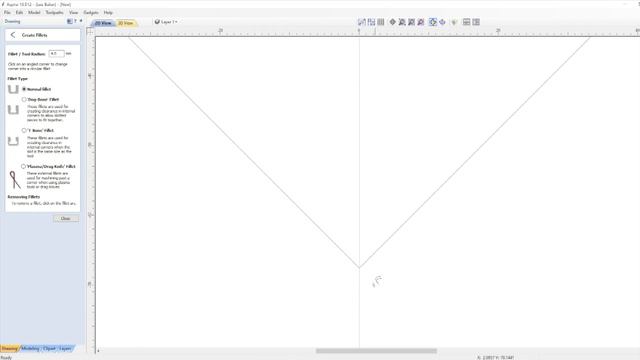The image size is (640, 360).
Task: Click the X Y cursor coordinates readout
Action: (x=495, y=358)
